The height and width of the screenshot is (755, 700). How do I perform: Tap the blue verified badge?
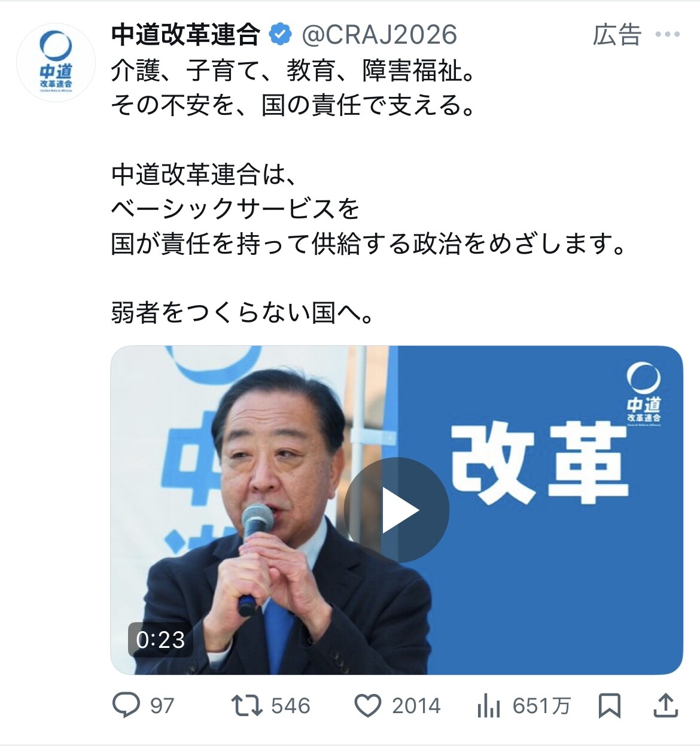pos(280,35)
